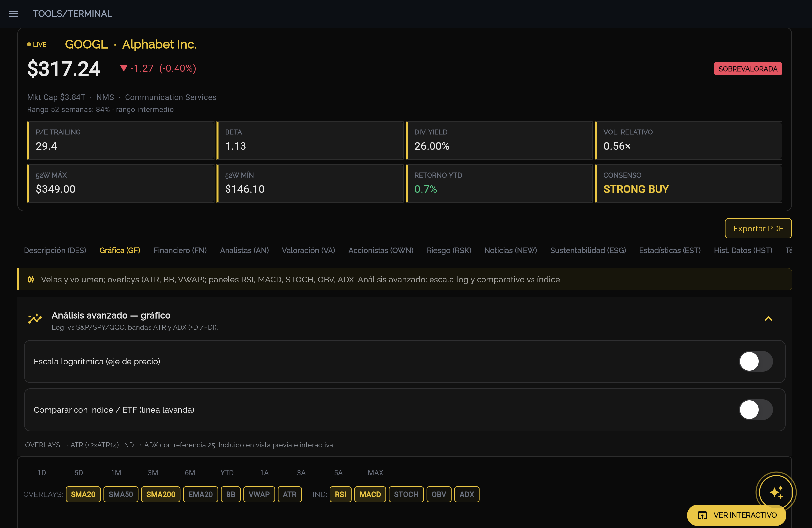Image resolution: width=812 pixels, height=528 pixels.
Task: Click the GOOGL · Alphabet Inc. heading
Action: [x=131, y=44]
